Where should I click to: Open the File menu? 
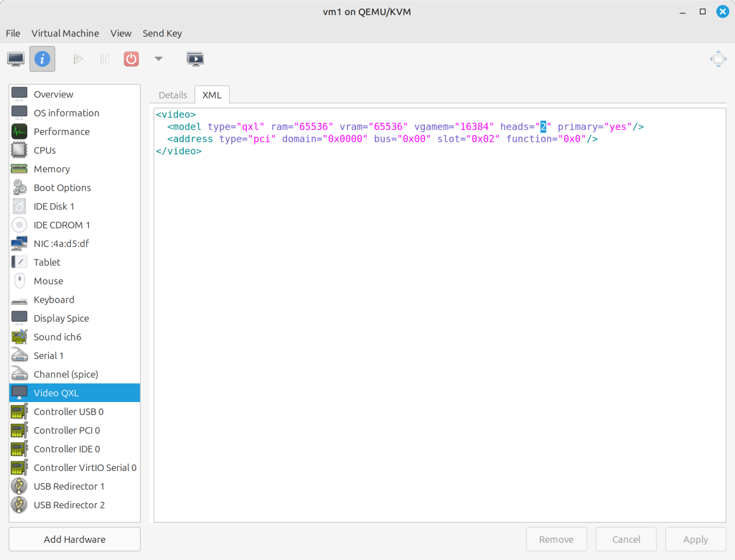(13, 33)
